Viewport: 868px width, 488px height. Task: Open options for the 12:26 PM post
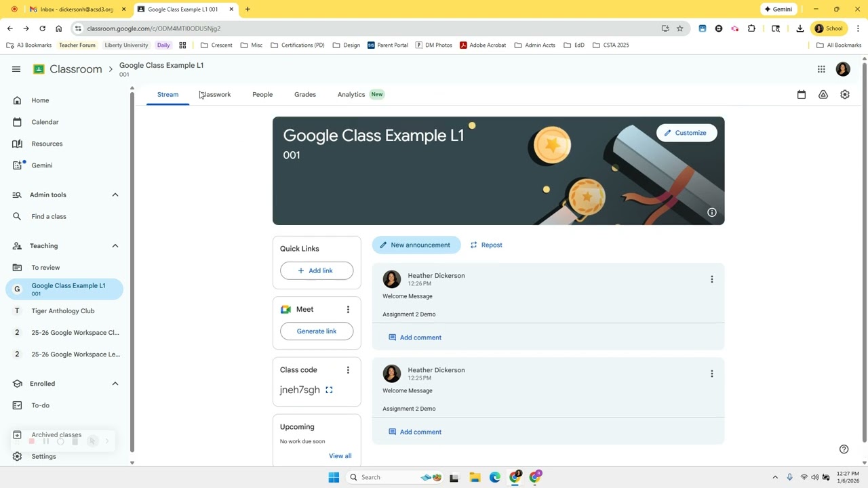pyautogui.click(x=712, y=279)
